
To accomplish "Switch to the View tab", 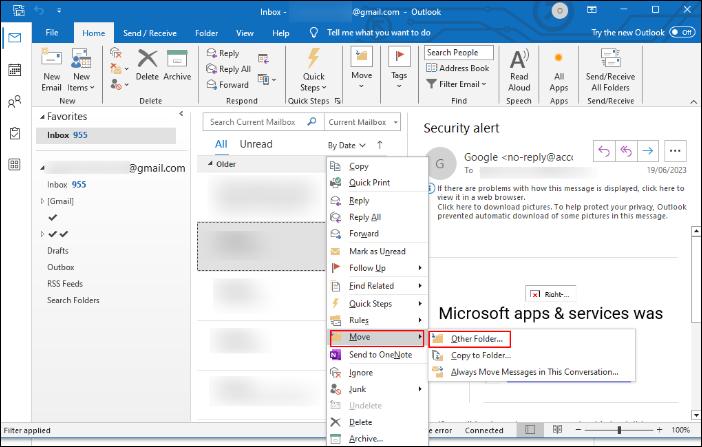I will pos(245,33).
